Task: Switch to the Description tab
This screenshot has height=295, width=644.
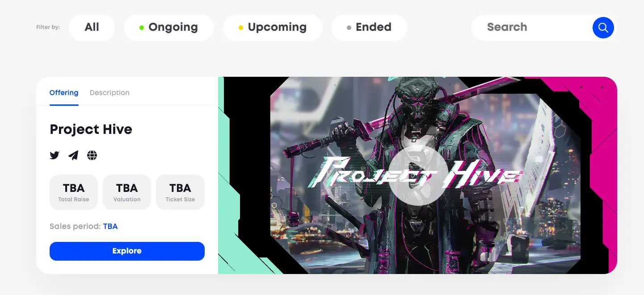Action: click(x=109, y=93)
